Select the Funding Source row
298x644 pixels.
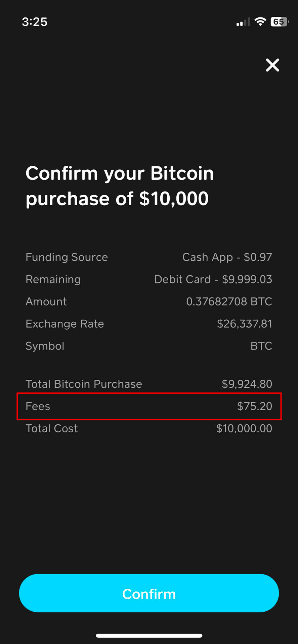[x=67, y=257]
